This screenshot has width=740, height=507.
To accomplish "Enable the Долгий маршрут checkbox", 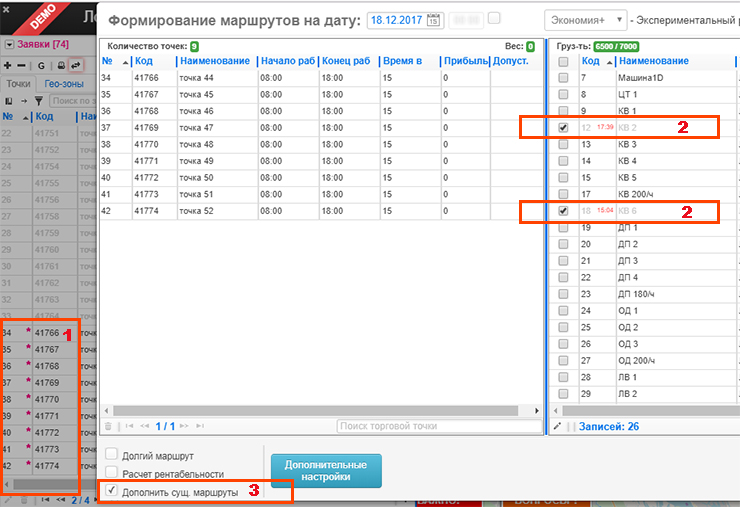I will [x=111, y=454].
